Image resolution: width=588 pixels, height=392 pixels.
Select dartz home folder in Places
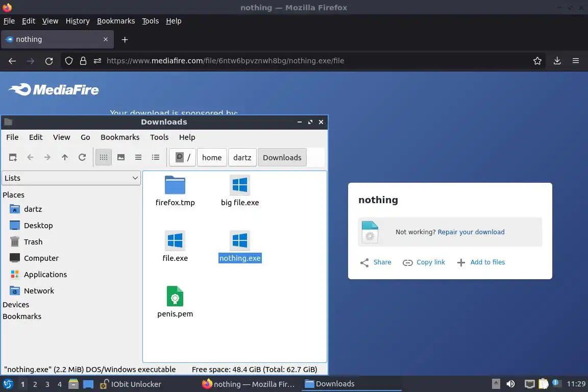[33, 209]
